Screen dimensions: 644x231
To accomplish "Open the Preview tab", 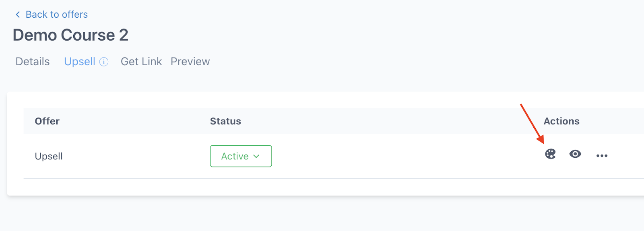I will pos(190,62).
